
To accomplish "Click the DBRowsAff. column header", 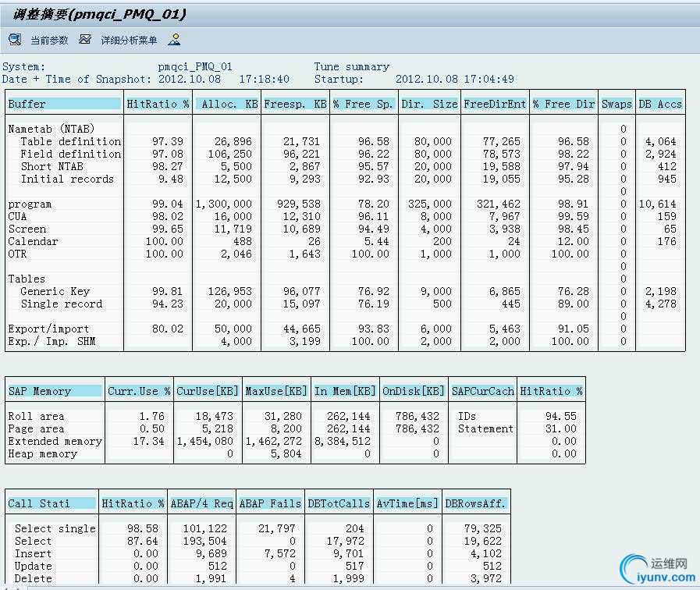I will 476,504.
